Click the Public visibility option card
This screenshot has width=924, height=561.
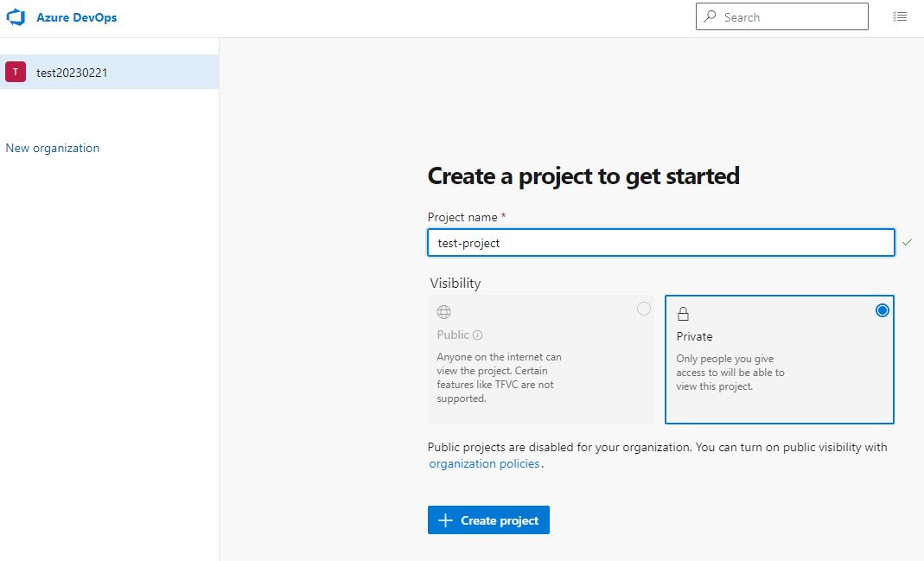541,360
